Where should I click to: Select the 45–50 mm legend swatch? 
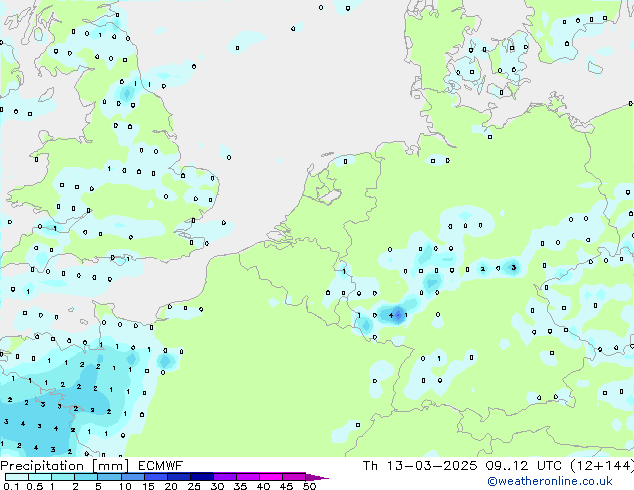tap(294, 477)
